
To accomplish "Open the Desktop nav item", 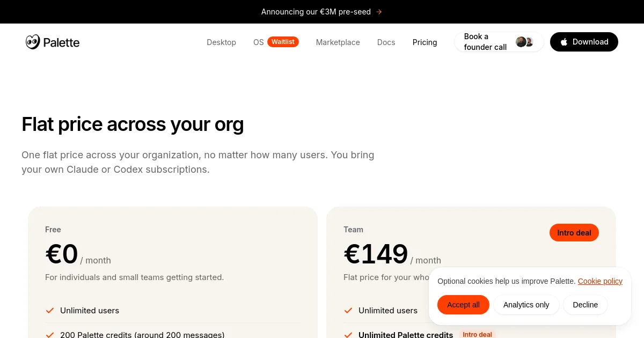I will click(221, 42).
